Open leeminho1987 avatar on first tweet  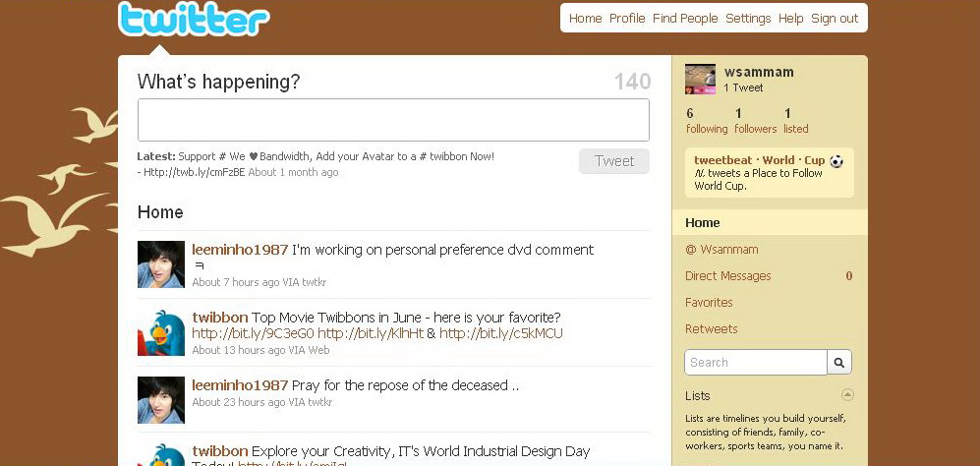[x=160, y=263]
